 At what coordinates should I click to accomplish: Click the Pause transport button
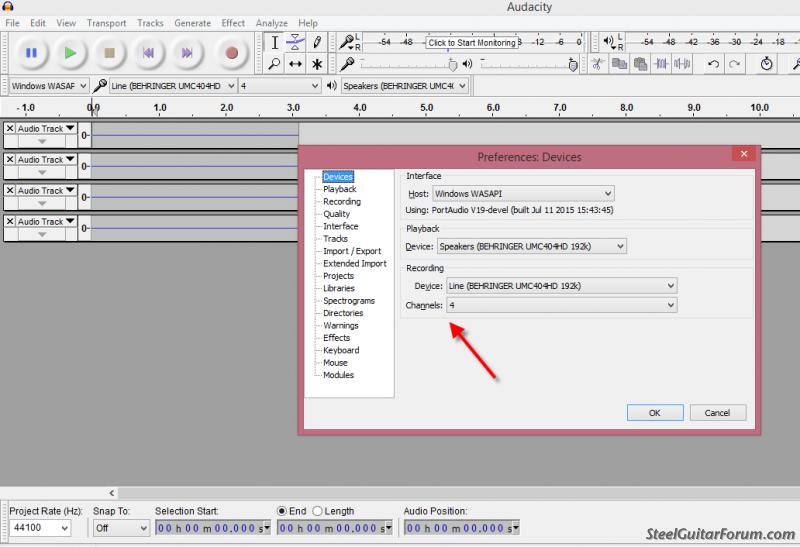coord(31,52)
